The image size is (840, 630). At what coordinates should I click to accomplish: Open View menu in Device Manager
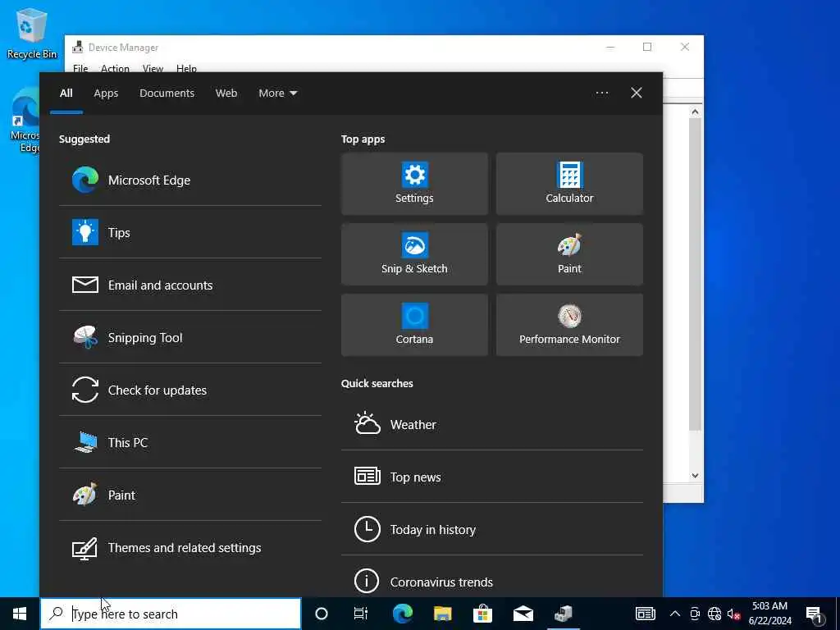pyautogui.click(x=153, y=68)
